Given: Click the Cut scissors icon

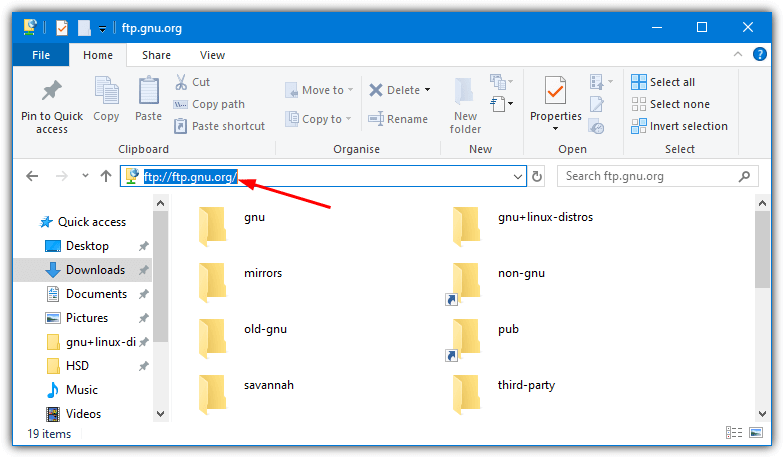Looking at the screenshot, I should pos(180,82).
